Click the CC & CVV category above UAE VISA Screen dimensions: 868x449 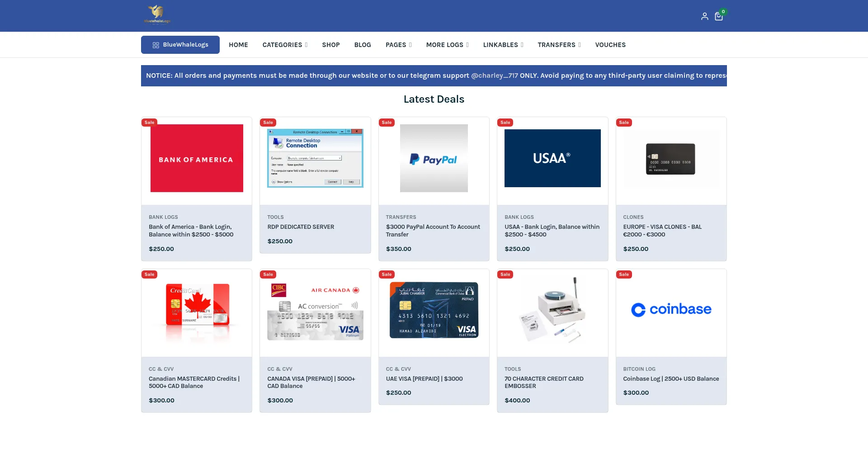(398, 369)
